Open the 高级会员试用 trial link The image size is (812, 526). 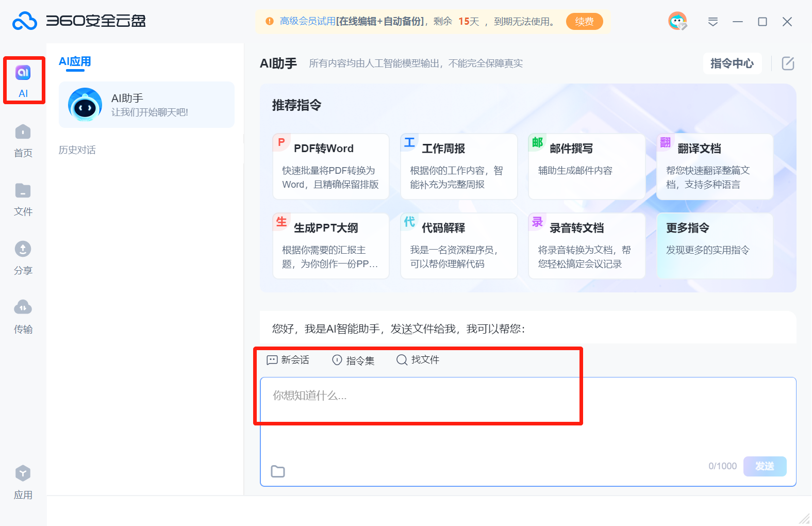pyautogui.click(x=308, y=22)
